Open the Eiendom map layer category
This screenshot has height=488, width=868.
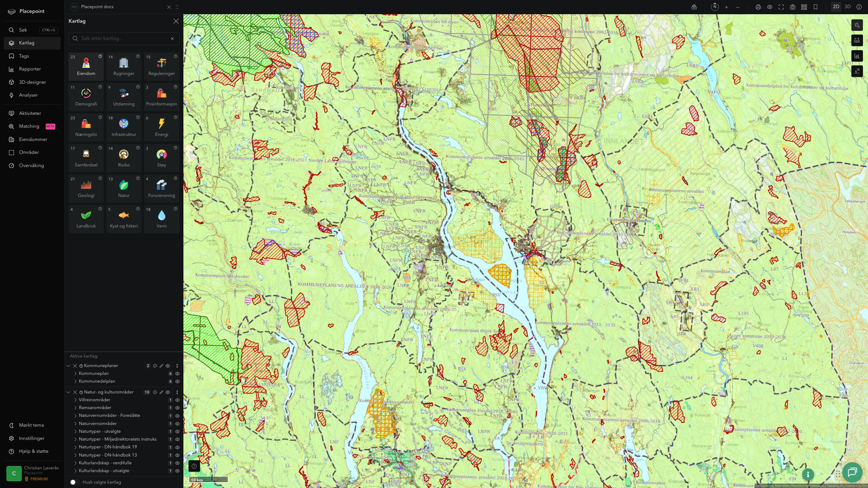pos(86,66)
